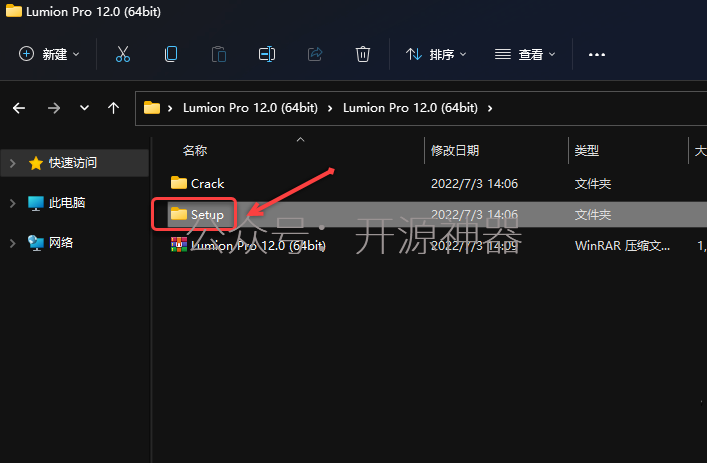707x463 pixels.
Task: Expand 网络 tree chevron
Action: 13,243
